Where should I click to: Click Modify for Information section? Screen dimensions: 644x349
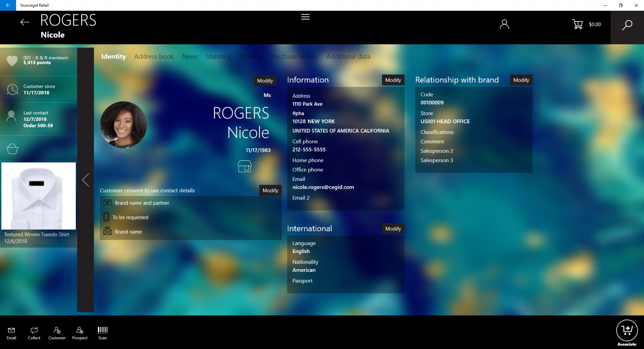pos(393,80)
